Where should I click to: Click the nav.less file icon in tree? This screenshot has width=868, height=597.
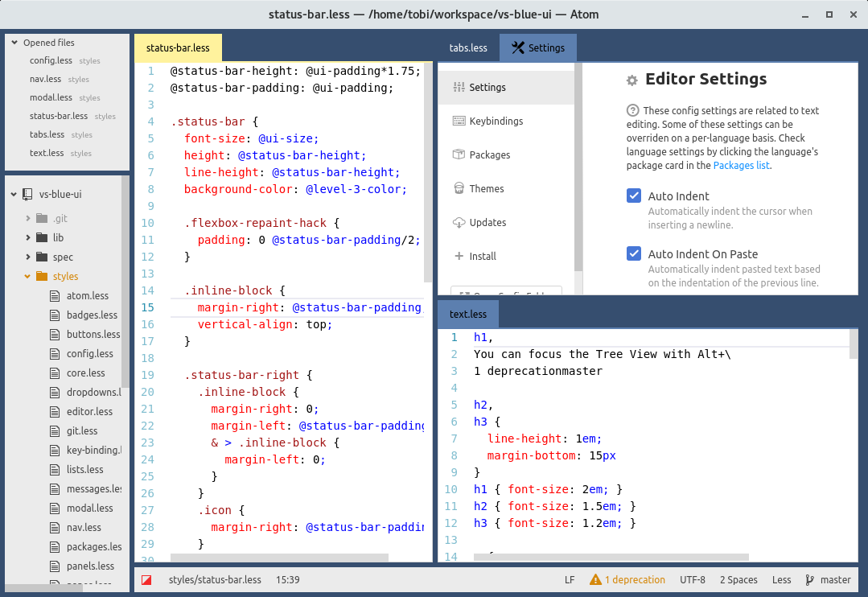pyautogui.click(x=55, y=527)
